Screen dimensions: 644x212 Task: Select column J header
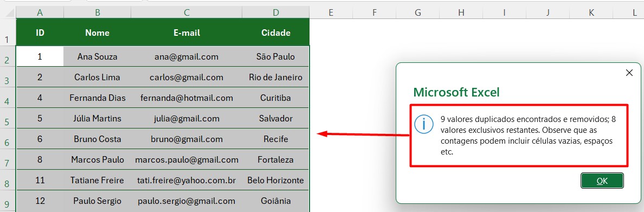(x=548, y=12)
